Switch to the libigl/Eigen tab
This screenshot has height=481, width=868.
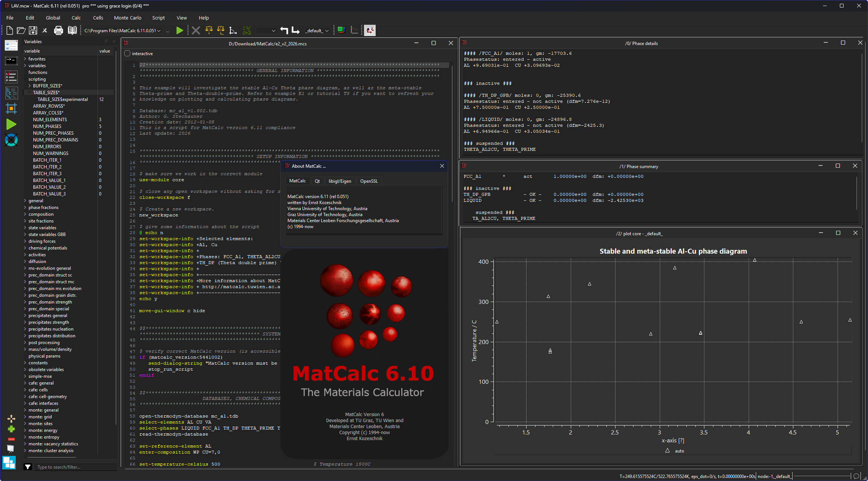click(x=340, y=181)
